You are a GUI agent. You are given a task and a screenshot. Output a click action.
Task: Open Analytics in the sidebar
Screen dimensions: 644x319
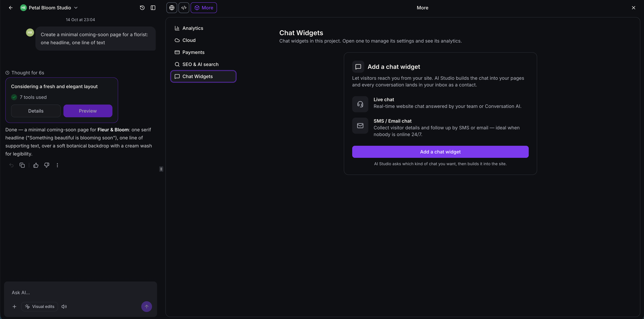(x=203, y=28)
